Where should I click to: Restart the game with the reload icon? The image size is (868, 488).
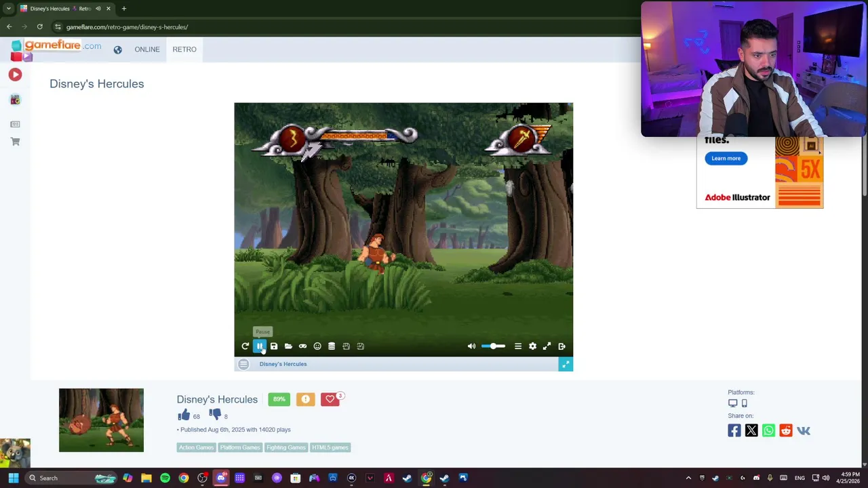(x=245, y=346)
